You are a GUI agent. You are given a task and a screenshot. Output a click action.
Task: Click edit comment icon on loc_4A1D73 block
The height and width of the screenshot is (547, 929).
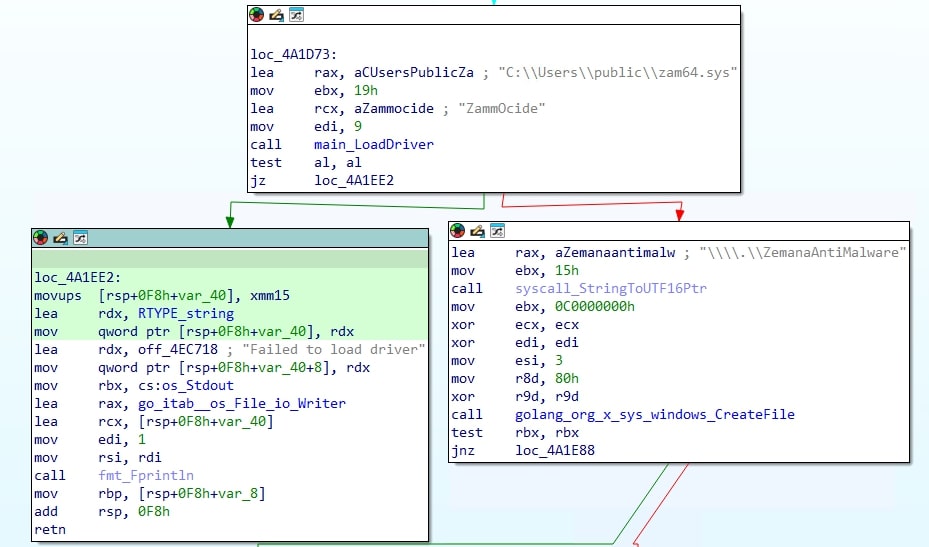tap(276, 15)
